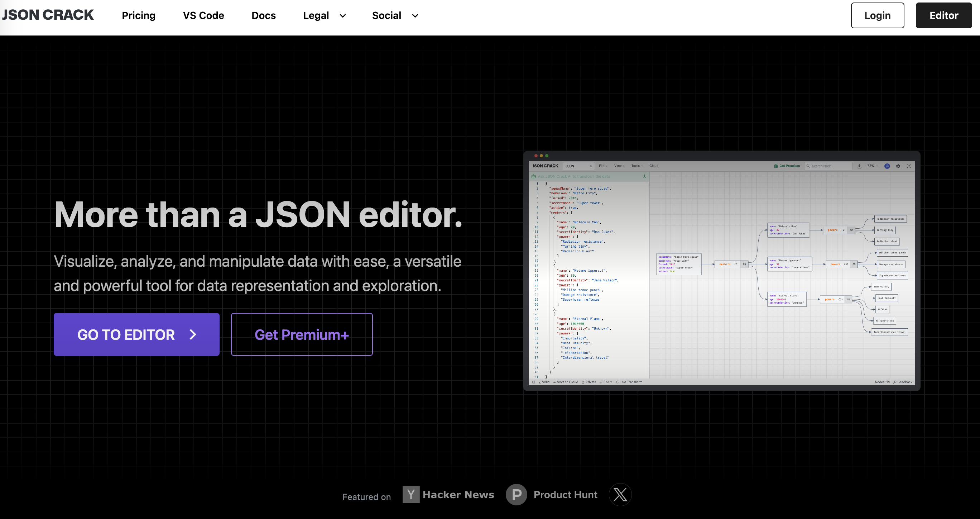The image size is (980, 519).
Task: Click the Login button
Action: 877,16
